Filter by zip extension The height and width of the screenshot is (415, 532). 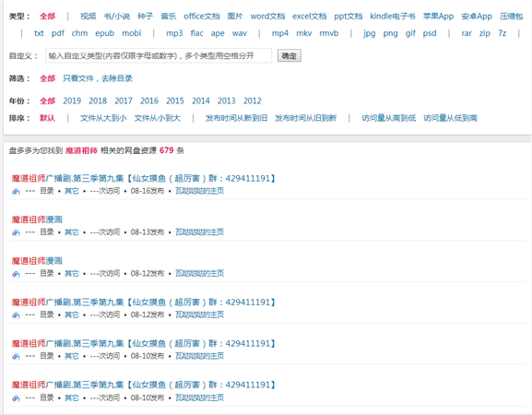point(485,33)
